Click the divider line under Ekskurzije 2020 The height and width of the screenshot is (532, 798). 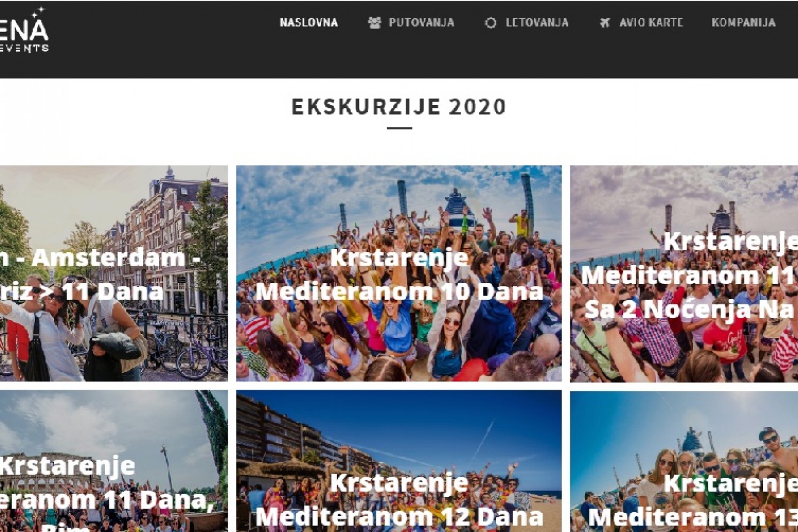tap(399, 128)
